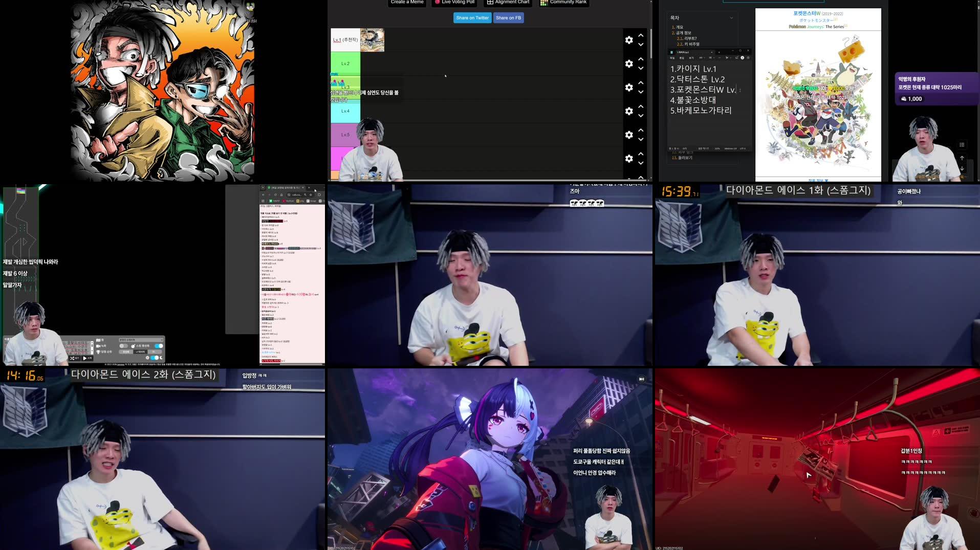
Task: Open the '2. 공개 정보' contents link
Action: [x=681, y=33]
